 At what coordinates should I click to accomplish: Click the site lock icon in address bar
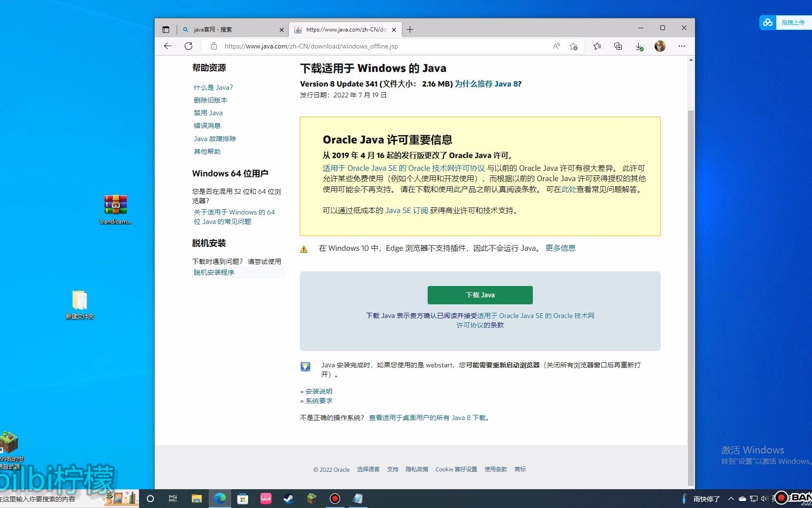pos(214,46)
